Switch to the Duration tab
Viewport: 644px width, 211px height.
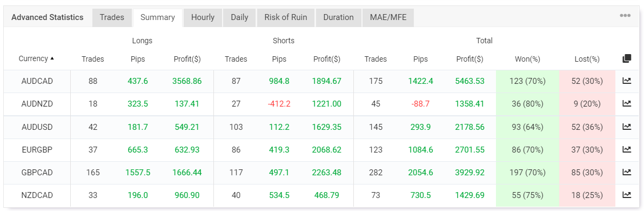point(338,18)
